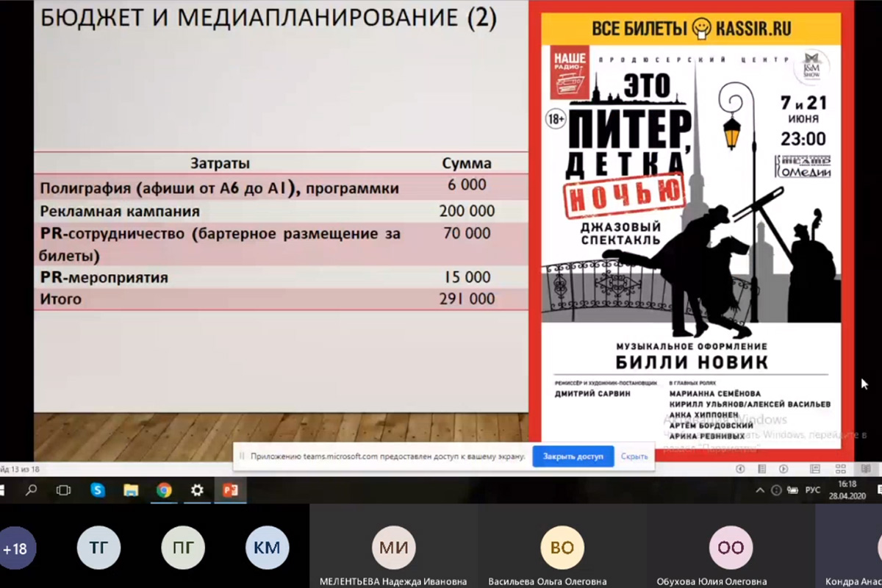
Task: Grab the sharing notification bar handle
Action: tap(242, 456)
